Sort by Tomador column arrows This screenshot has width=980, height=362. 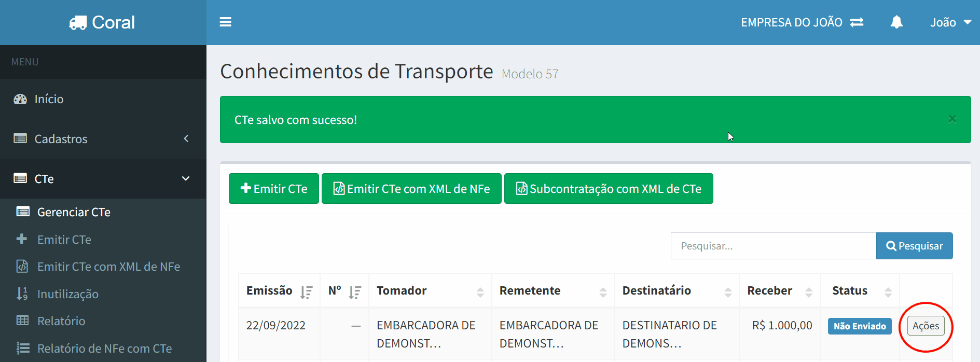pos(480,292)
